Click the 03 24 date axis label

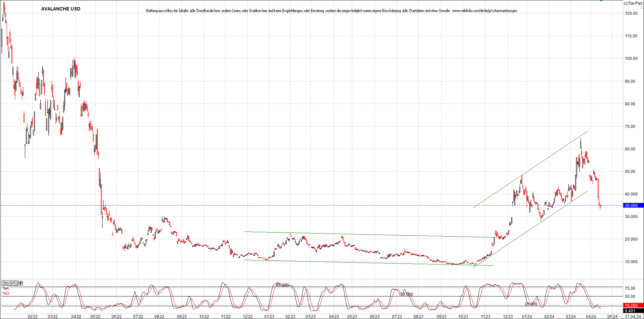click(571, 317)
